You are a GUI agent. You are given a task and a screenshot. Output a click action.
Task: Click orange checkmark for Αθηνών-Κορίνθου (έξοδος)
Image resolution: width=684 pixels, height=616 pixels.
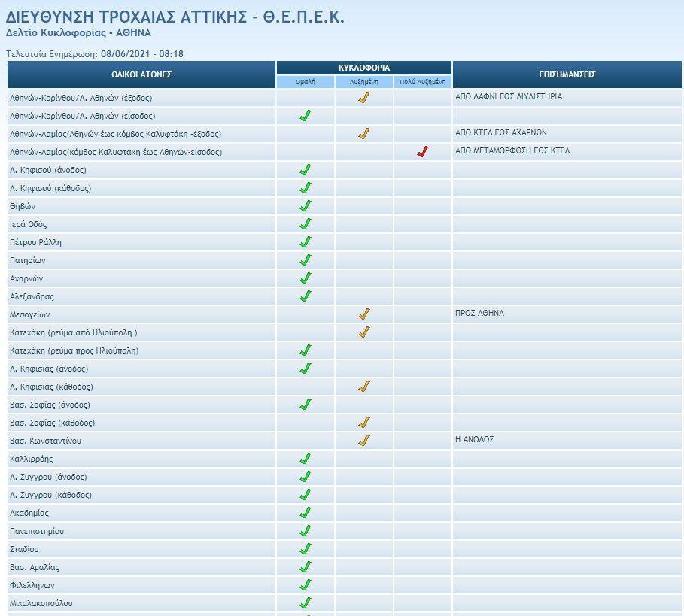364,98
